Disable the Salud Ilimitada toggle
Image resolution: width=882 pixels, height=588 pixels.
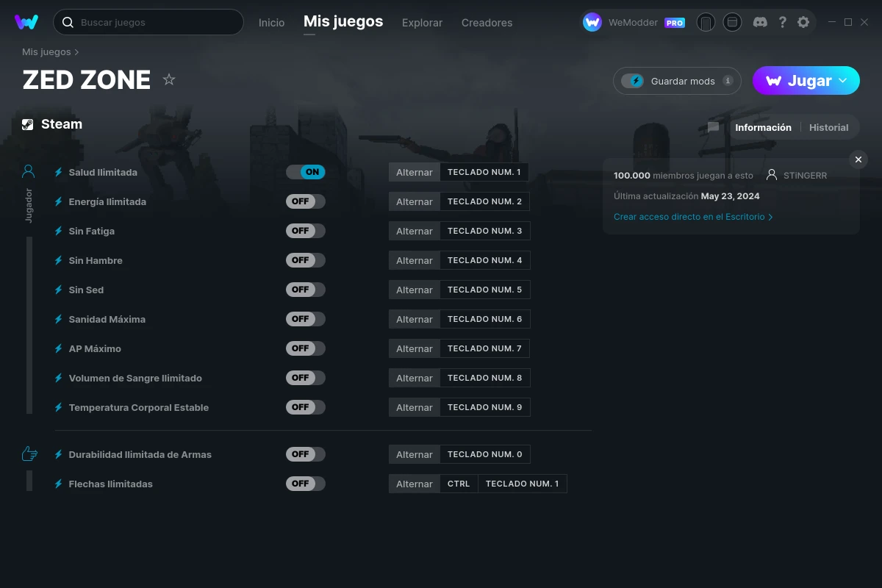(305, 171)
